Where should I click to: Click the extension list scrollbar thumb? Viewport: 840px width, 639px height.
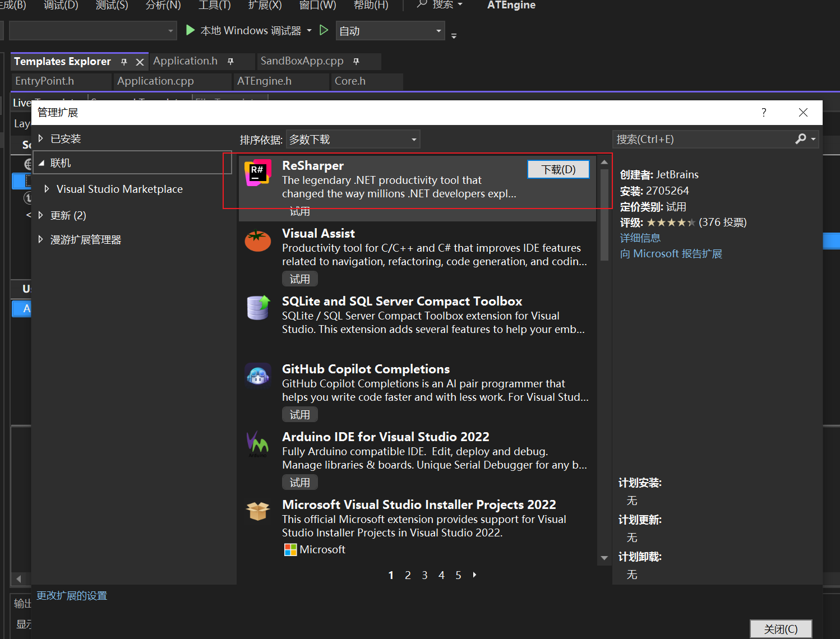(604, 215)
